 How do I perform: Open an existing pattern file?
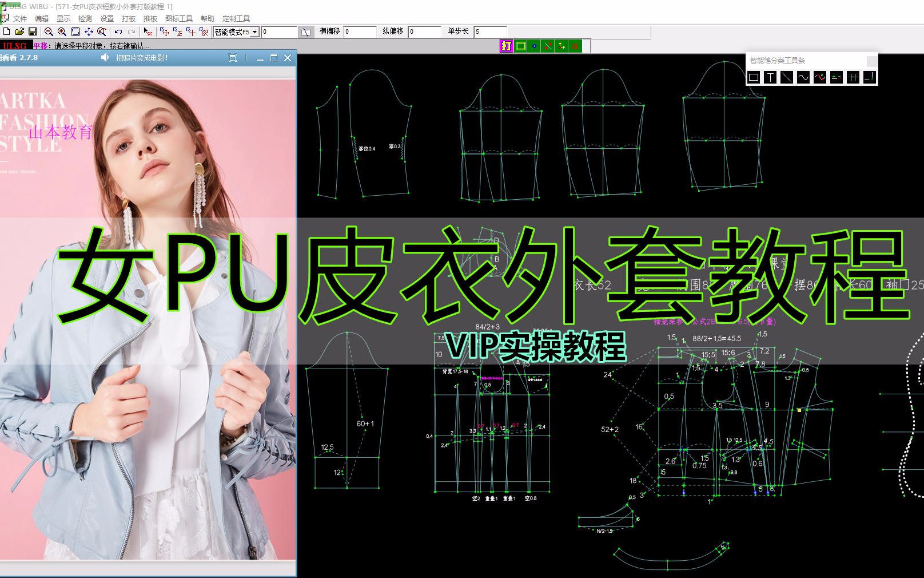(20, 31)
